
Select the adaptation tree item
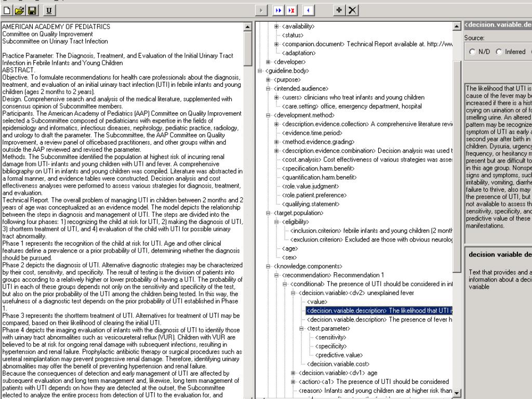tap(299, 53)
